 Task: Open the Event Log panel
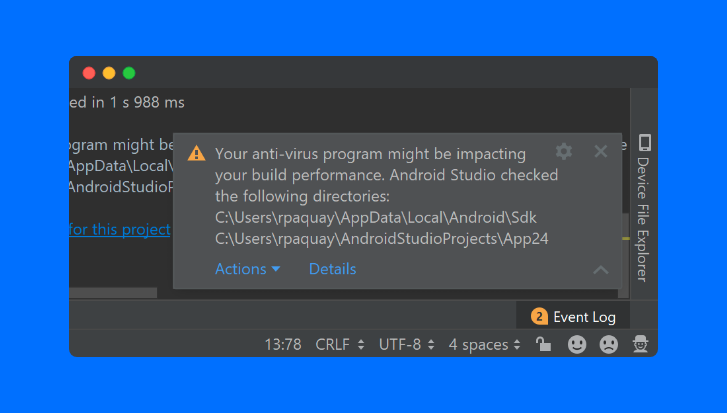coord(574,317)
